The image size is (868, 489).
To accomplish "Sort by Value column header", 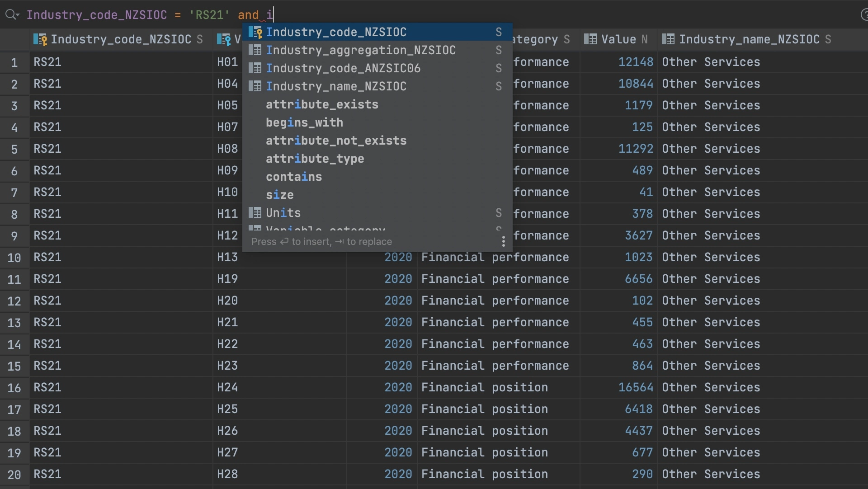I will click(x=618, y=39).
